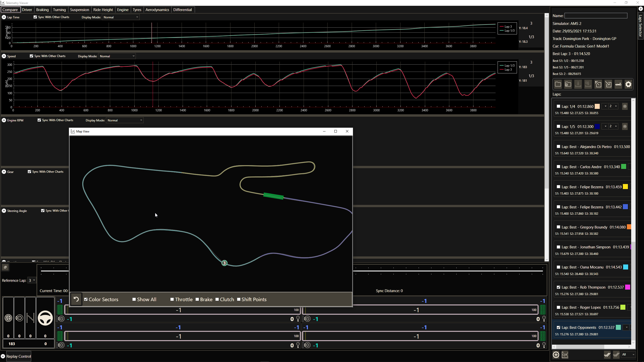
Task: Open the Suspension tab
Action: 79,10
